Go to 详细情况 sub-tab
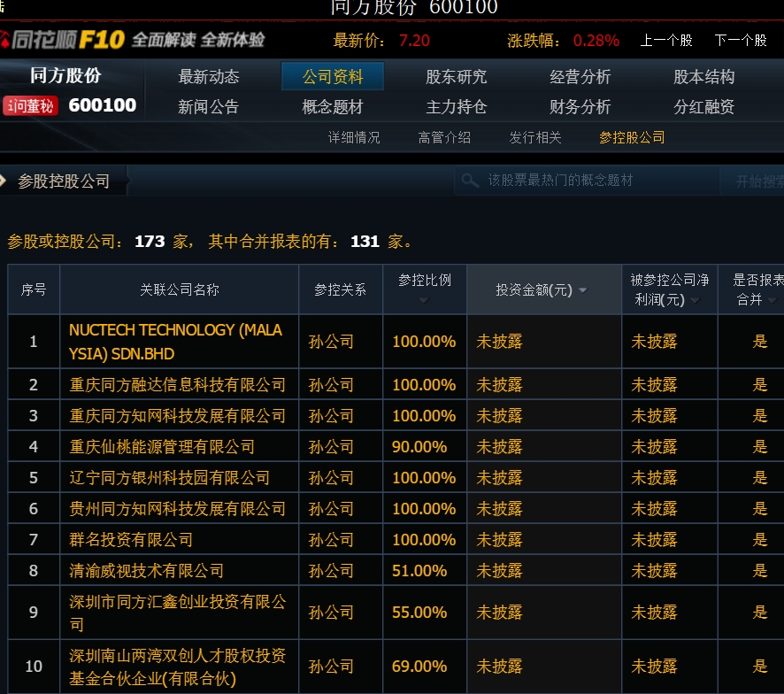 [x=354, y=137]
